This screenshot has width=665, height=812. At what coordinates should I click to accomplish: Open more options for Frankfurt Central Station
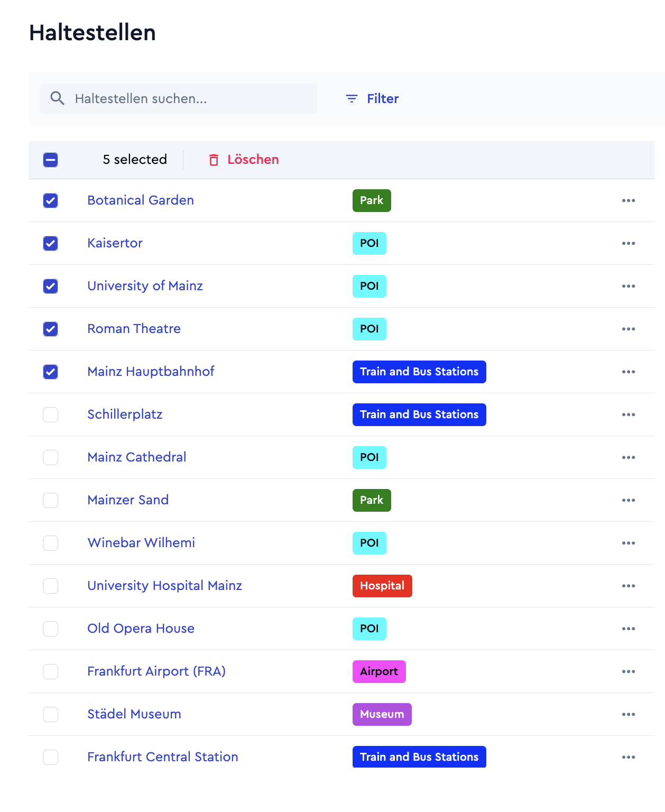629,757
